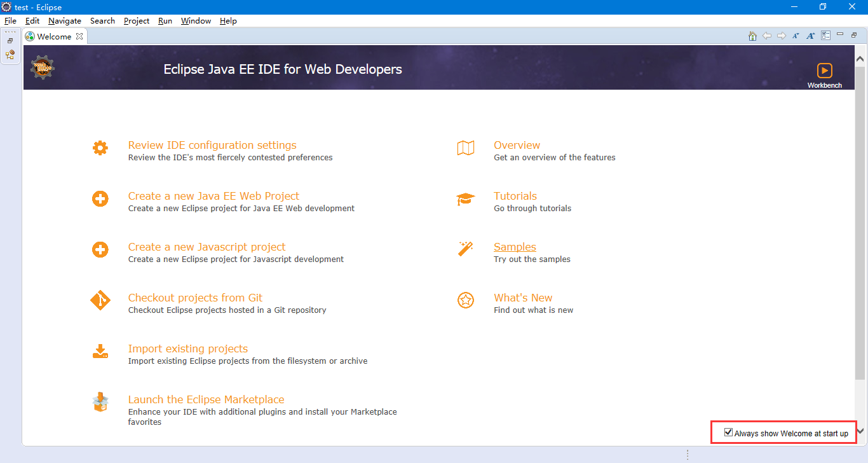
Task: Click the Eclipse icon in the title bar
Action: [x=6, y=7]
